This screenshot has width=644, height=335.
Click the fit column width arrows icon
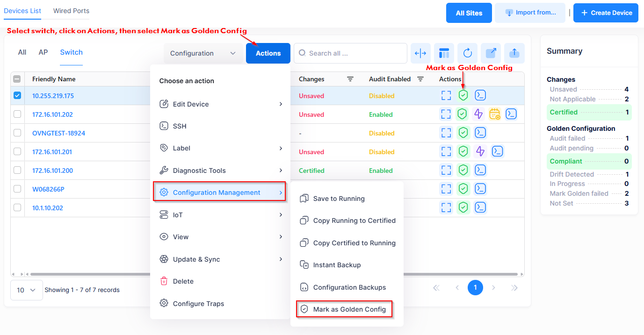[x=421, y=53]
